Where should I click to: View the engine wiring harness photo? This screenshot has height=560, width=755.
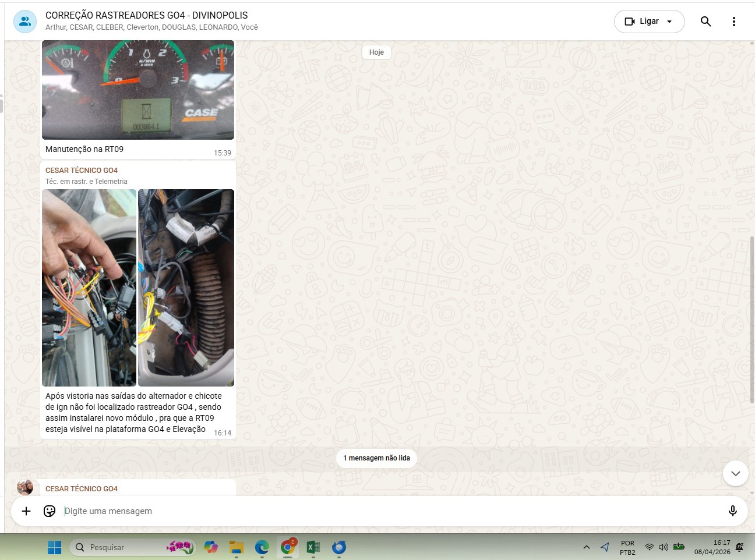pyautogui.click(x=186, y=288)
